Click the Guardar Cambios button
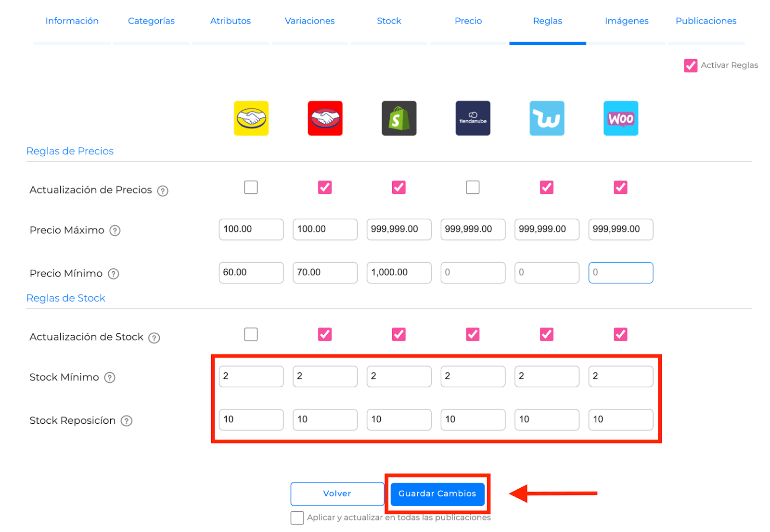This screenshot has height=532, width=770. [x=437, y=494]
